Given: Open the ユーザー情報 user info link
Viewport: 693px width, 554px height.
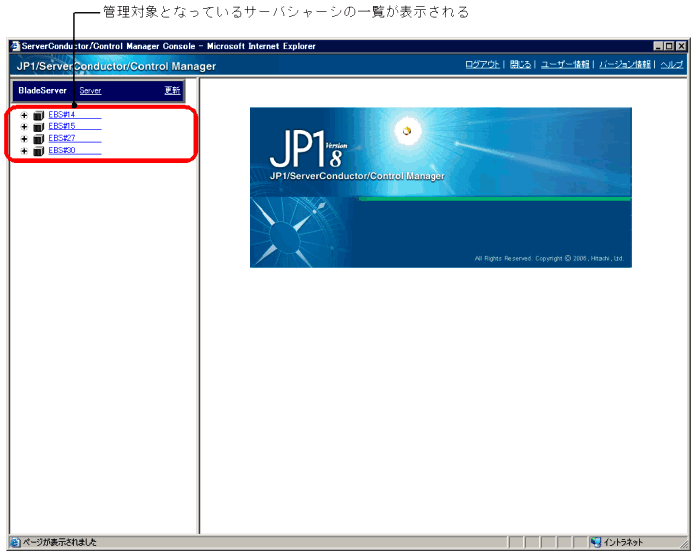Looking at the screenshot, I should [565, 65].
